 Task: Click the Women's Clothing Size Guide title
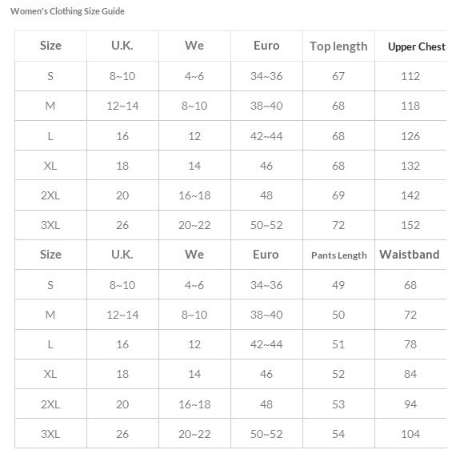click(67, 11)
